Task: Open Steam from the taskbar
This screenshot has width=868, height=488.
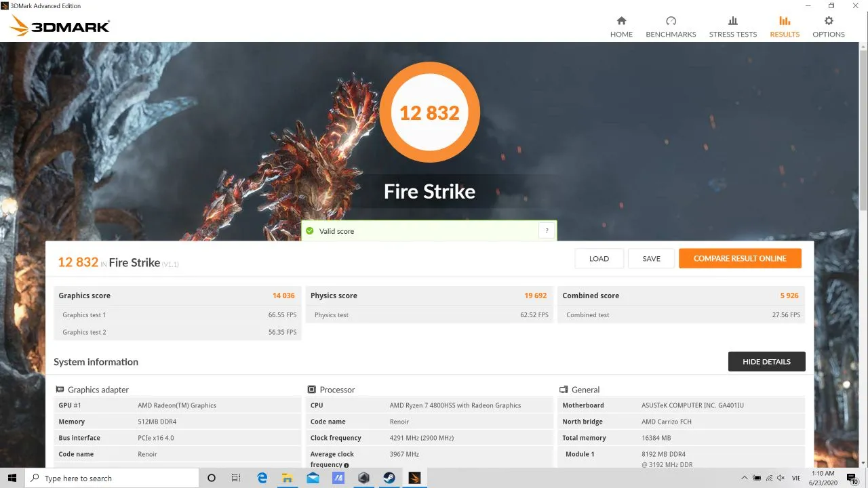Action: pyautogui.click(x=389, y=478)
